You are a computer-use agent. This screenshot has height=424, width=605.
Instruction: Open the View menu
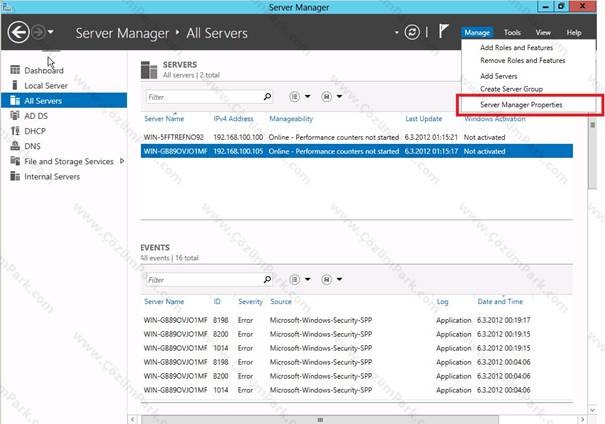click(543, 33)
